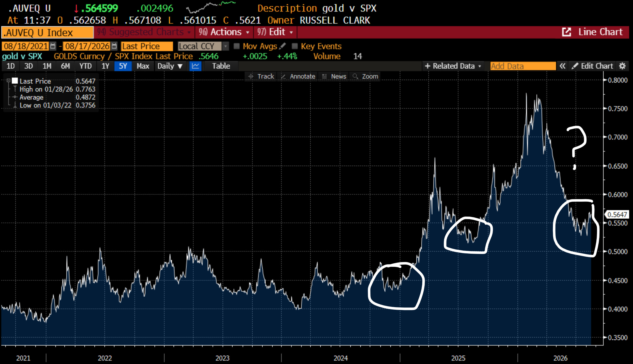
Task: Click the Line Chart title button
Action: (x=600, y=32)
